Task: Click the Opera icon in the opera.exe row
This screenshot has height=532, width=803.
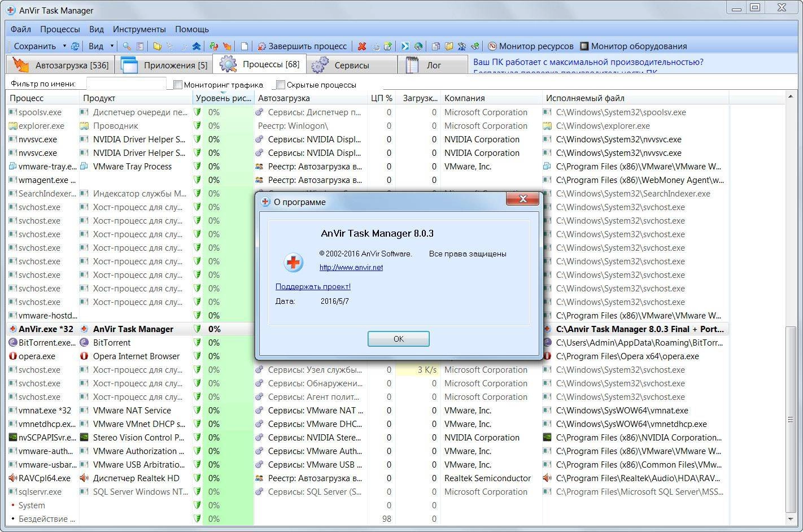Action: tap(13, 356)
